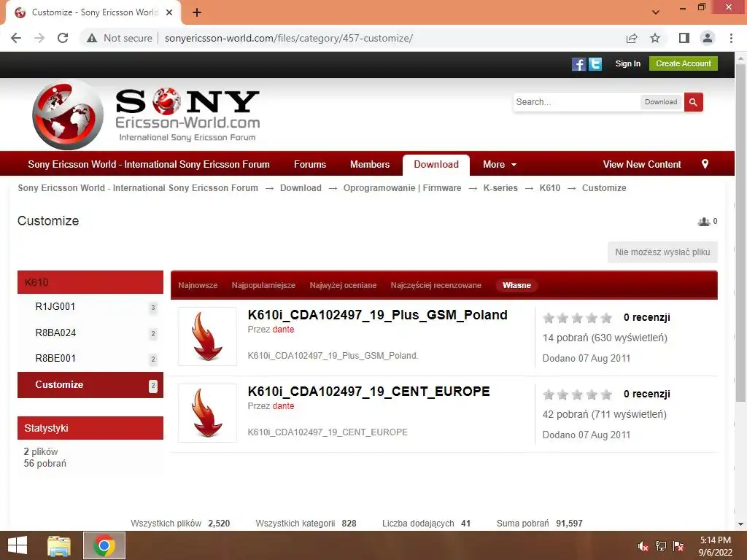Screen dimensions: 747x560
Task: Click View New Content link
Action: click(x=642, y=164)
